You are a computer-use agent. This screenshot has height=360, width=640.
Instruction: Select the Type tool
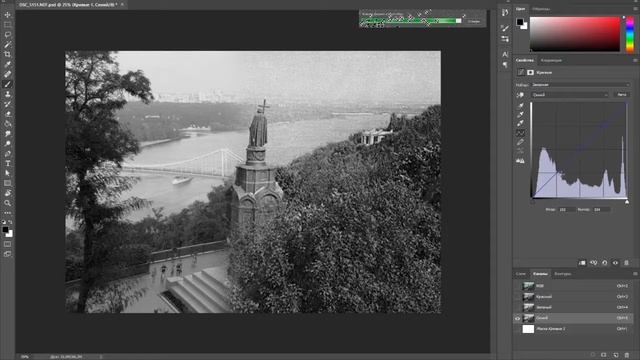[x=7, y=163]
